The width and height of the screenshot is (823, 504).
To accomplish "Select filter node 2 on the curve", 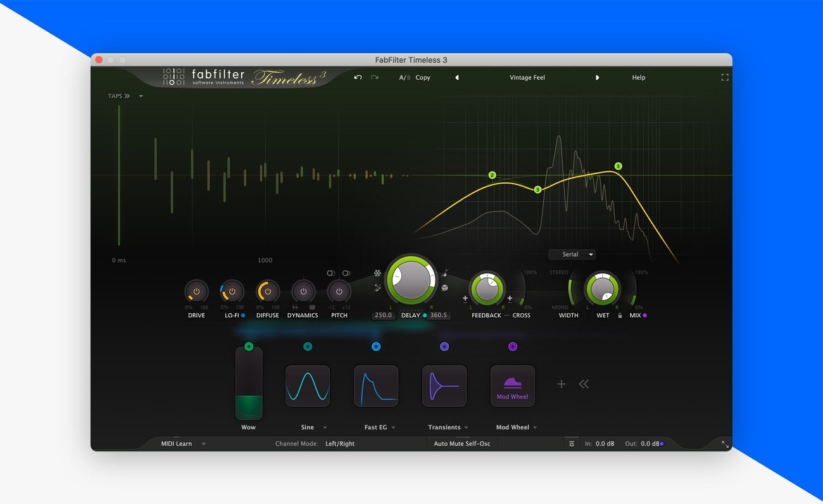I will coord(492,175).
